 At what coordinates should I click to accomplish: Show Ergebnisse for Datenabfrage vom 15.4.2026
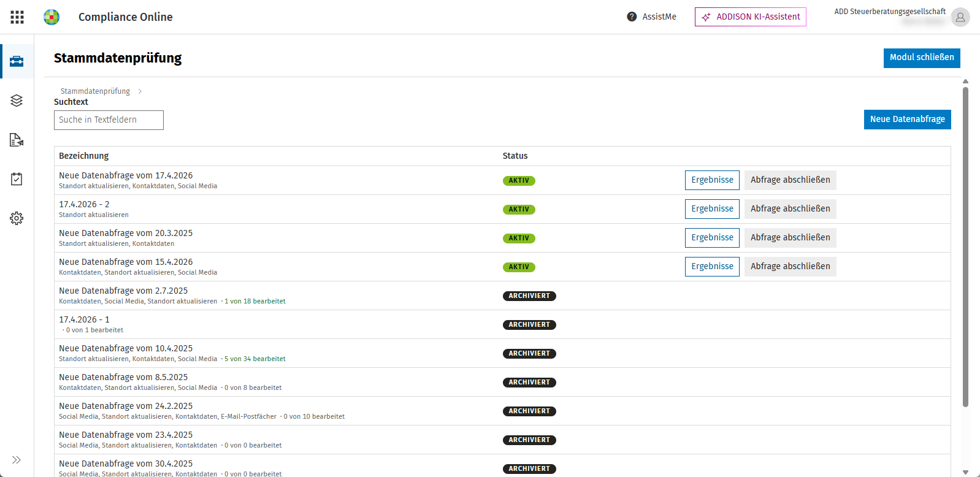pyautogui.click(x=712, y=267)
